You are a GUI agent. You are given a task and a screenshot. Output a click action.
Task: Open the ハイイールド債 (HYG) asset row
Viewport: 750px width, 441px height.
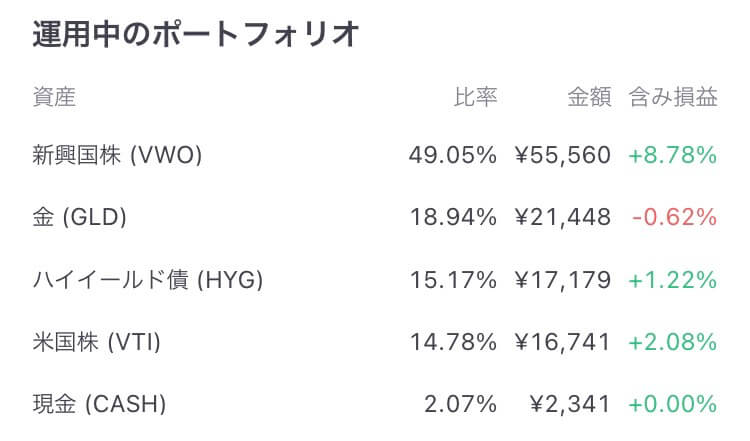375,280
